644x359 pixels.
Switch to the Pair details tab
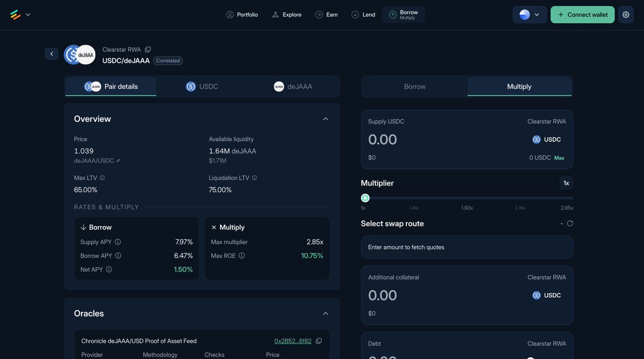[111, 86]
